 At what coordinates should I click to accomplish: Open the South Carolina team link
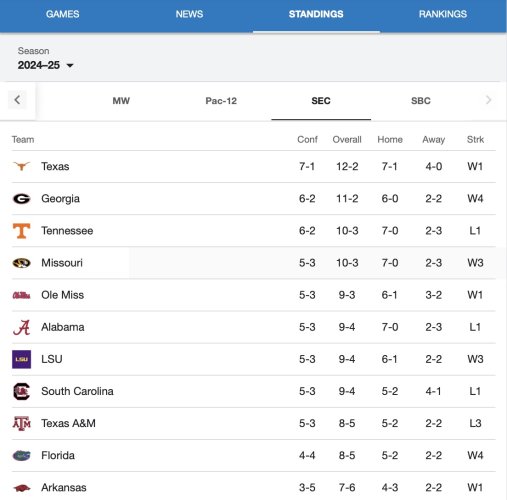[77, 391]
